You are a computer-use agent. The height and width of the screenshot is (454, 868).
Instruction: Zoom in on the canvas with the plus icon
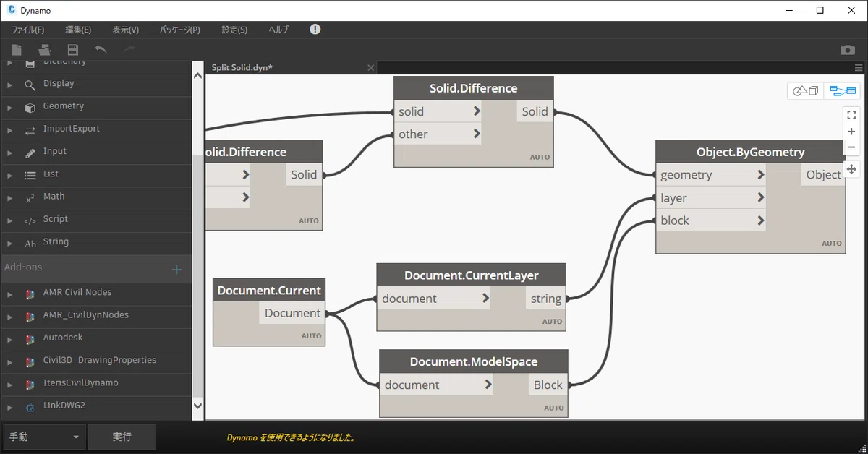851,132
